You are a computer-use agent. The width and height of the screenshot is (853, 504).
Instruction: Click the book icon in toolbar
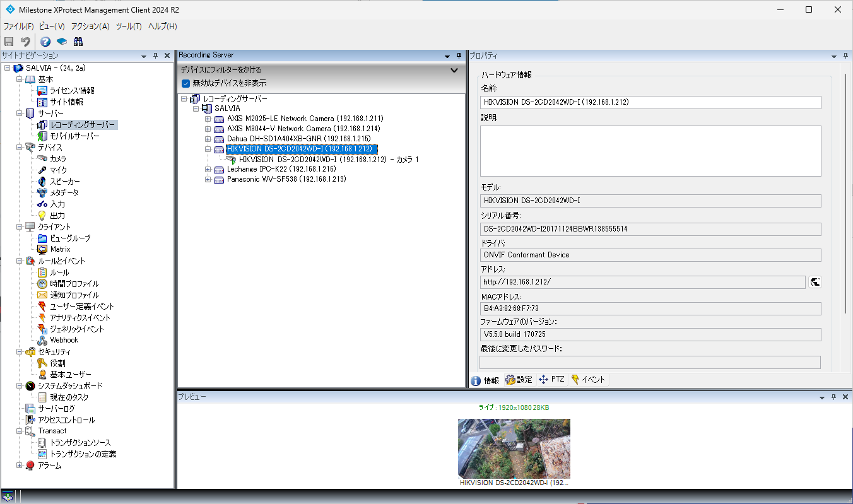(x=62, y=42)
